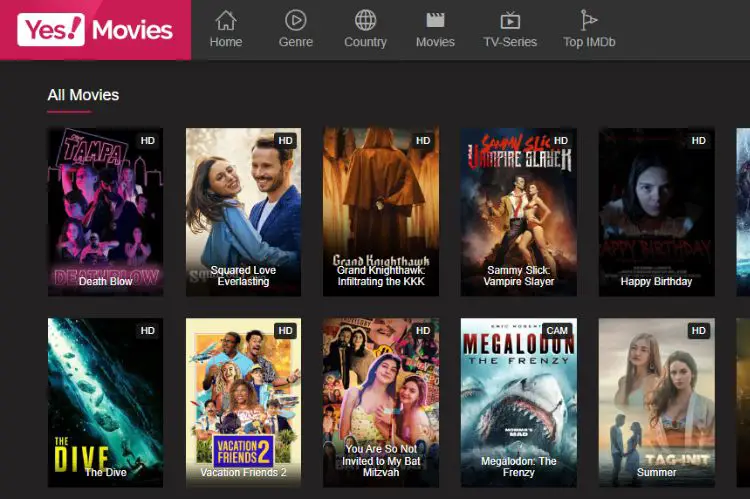Viewport: 750px width, 499px height.
Task: Open the Happy Birthday poster
Action: 657,211
